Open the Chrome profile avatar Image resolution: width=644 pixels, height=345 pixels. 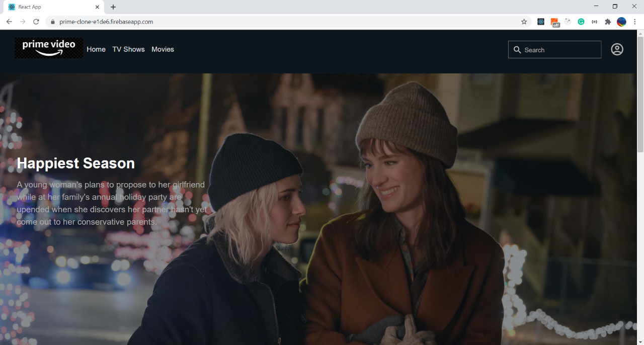(621, 22)
